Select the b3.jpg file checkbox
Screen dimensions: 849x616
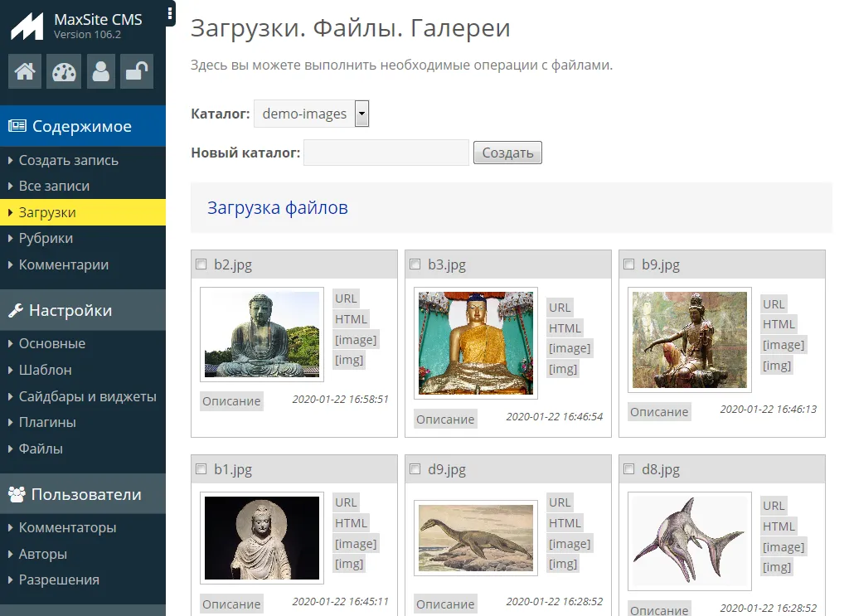click(x=415, y=264)
